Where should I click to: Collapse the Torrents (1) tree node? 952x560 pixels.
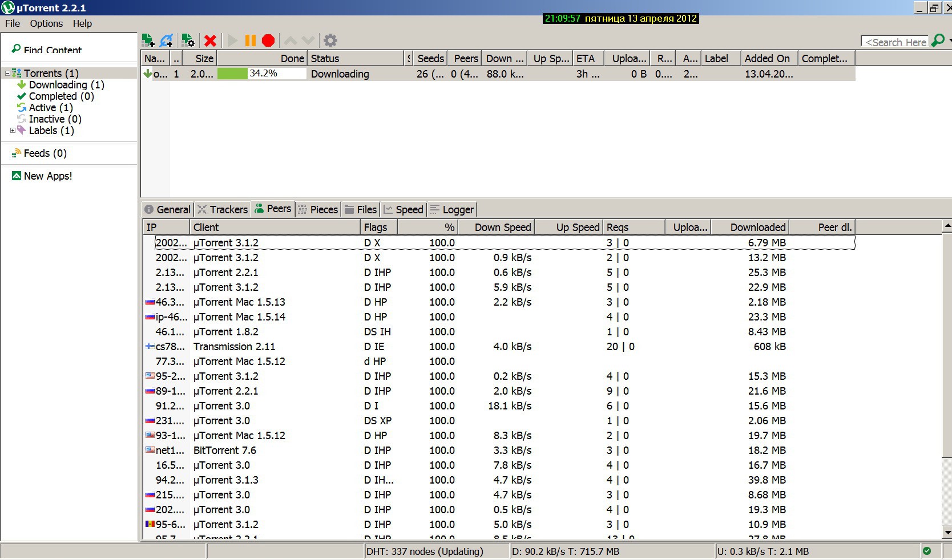(x=7, y=73)
